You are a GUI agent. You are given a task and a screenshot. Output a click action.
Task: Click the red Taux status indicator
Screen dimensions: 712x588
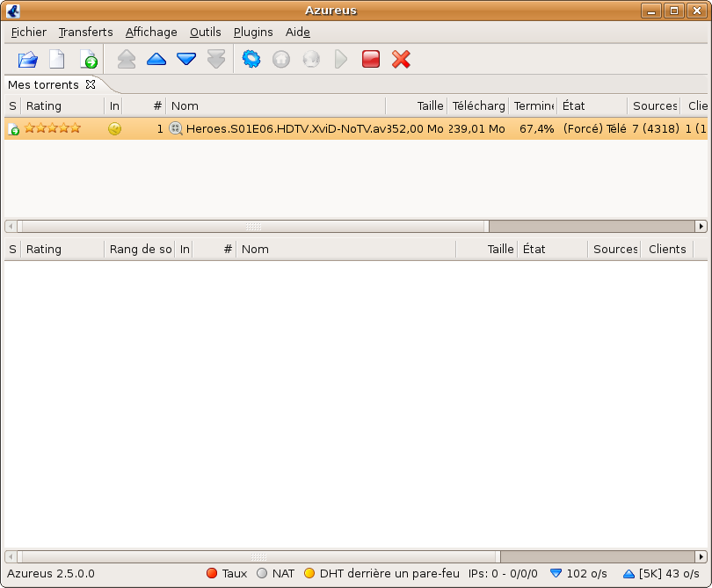tap(227, 573)
